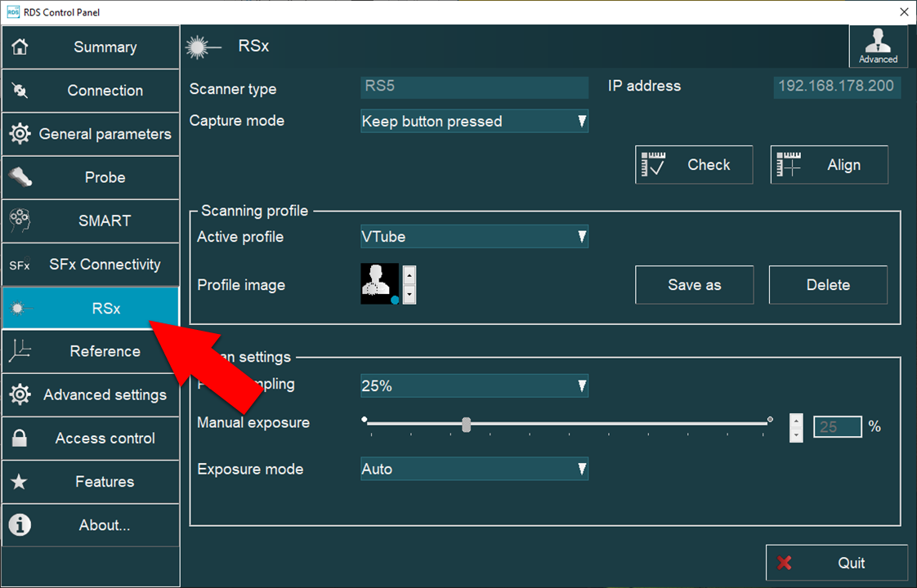
Task: Expand the Active profile VTube dropdown
Action: pos(474,238)
